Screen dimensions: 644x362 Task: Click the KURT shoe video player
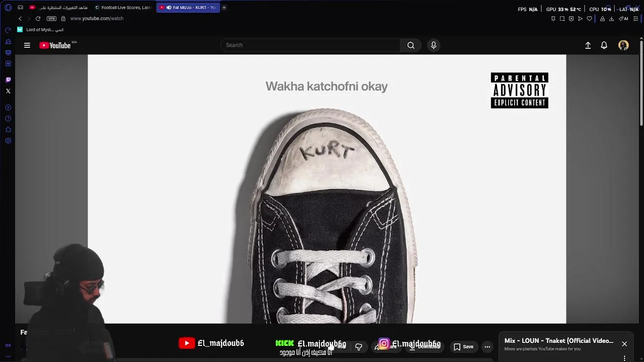pos(327,189)
